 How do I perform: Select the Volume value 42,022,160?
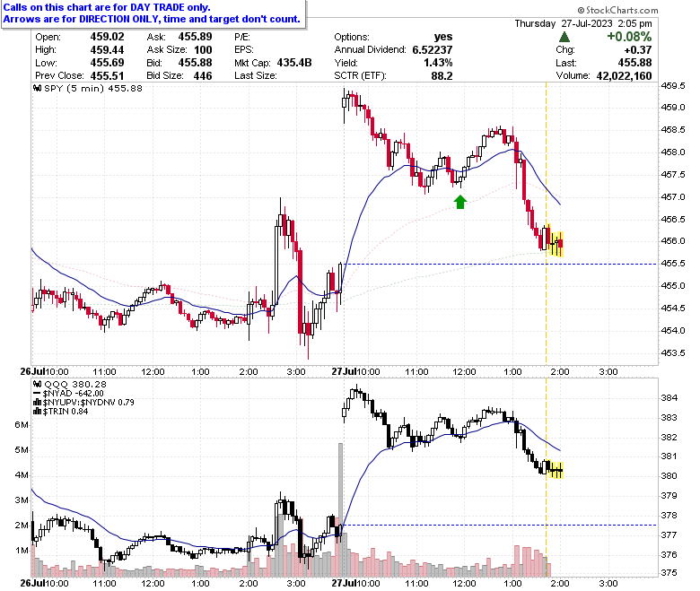coord(624,76)
